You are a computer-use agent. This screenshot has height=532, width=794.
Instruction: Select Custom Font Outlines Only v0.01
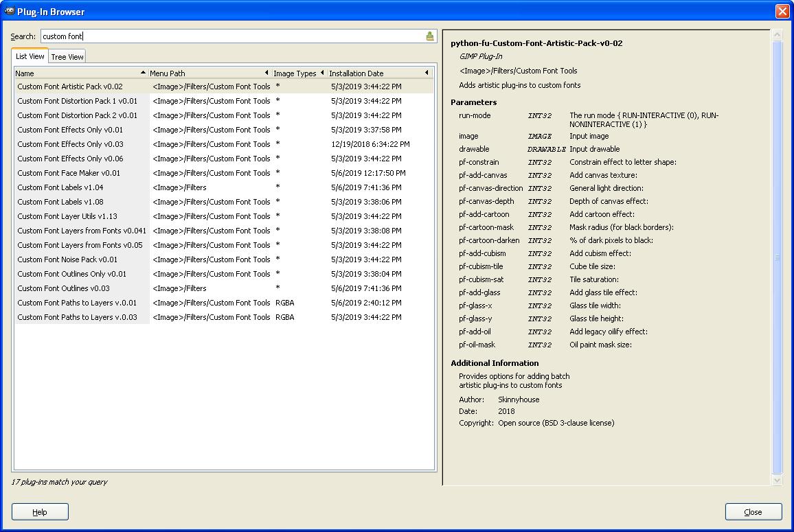tap(224, 274)
